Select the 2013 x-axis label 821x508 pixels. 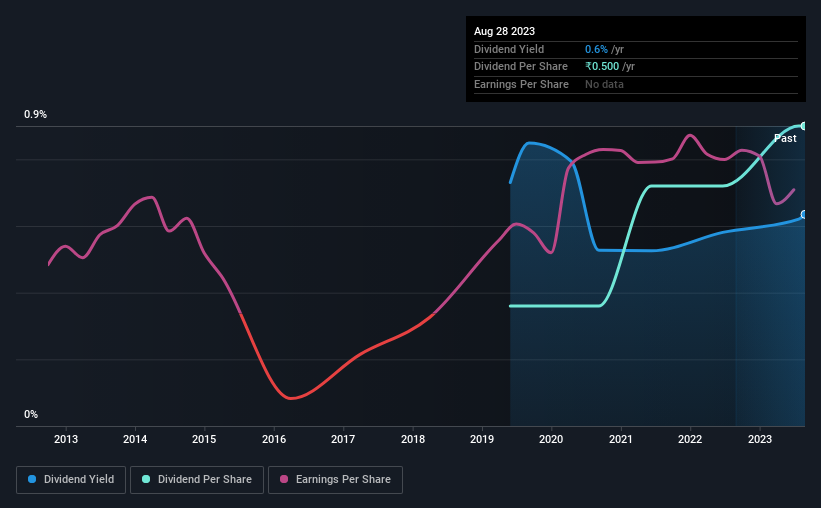65,439
